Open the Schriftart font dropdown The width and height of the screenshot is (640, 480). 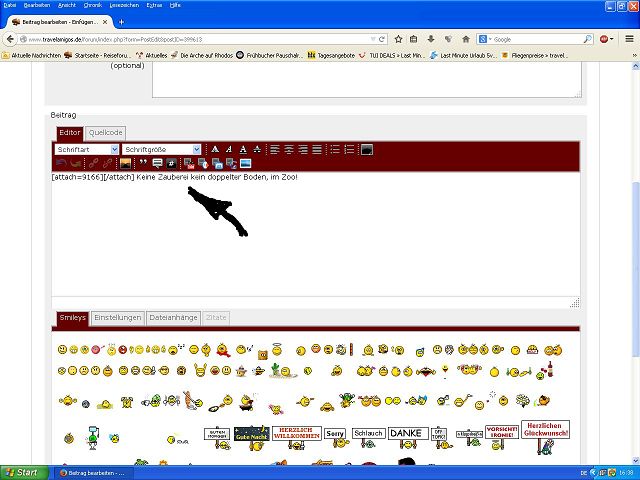[x=84, y=150]
